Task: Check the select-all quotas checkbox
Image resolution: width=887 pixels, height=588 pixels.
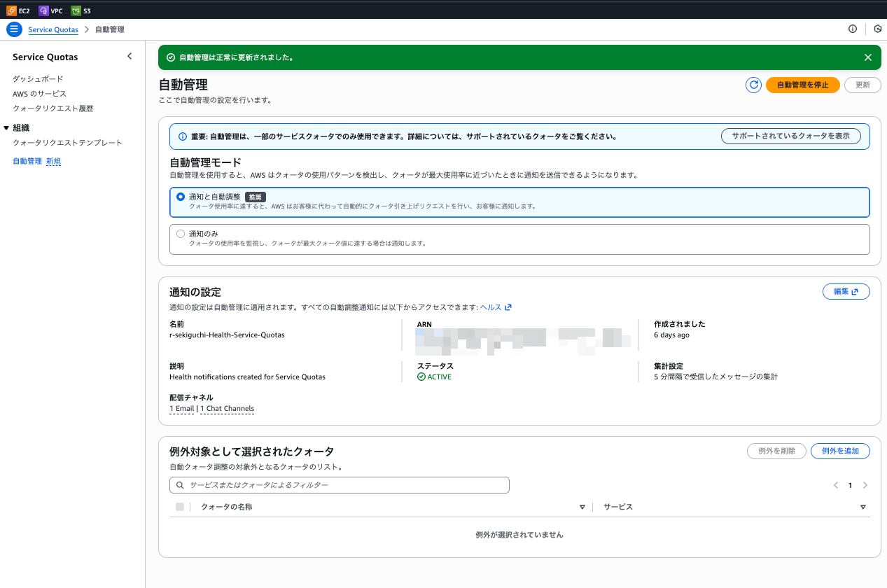Action: coord(180,507)
